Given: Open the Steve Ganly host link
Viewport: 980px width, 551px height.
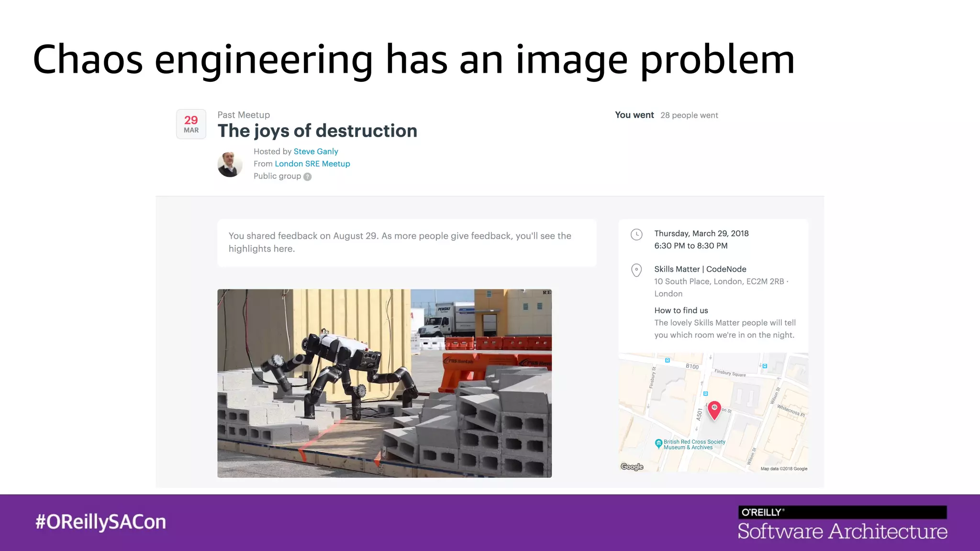Looking at the screenshot, I should pos(316,152).
